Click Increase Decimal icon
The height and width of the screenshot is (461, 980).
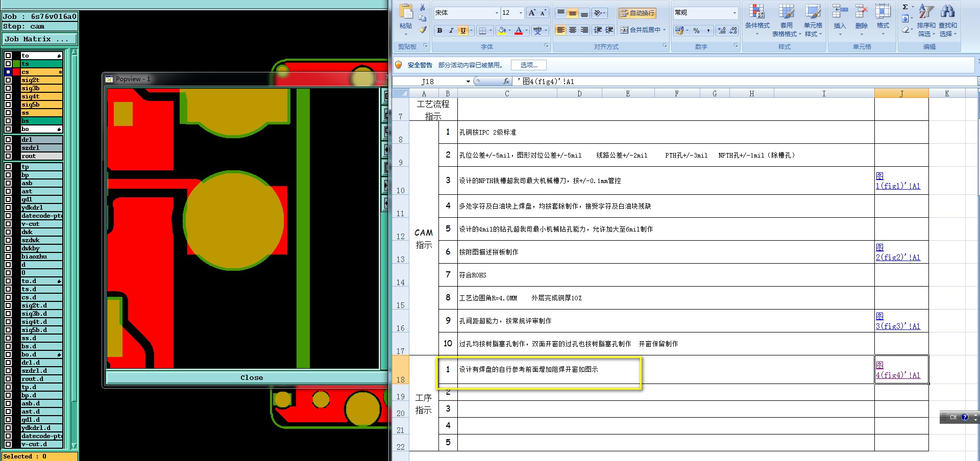[722, 31]
